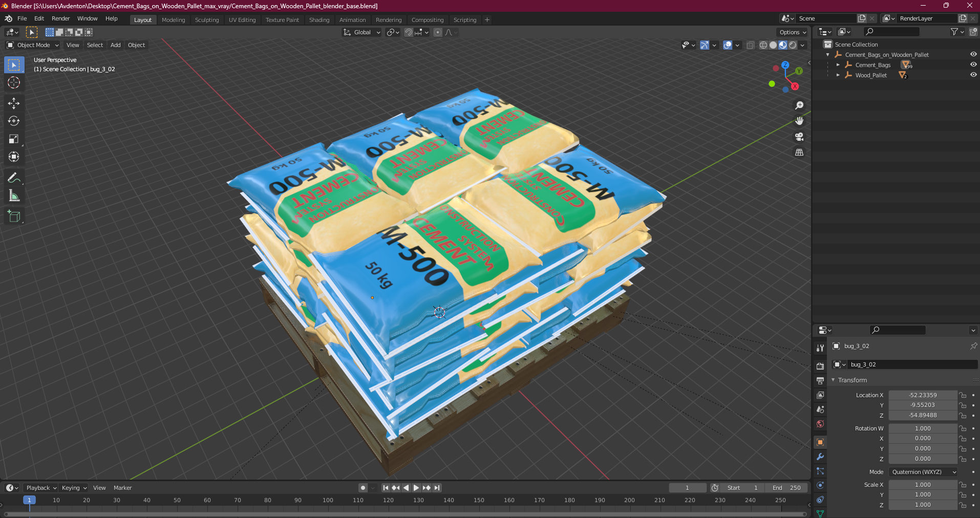Open the Render properties tab
This screenshot has height=518, width=980.
pos(820,366)
